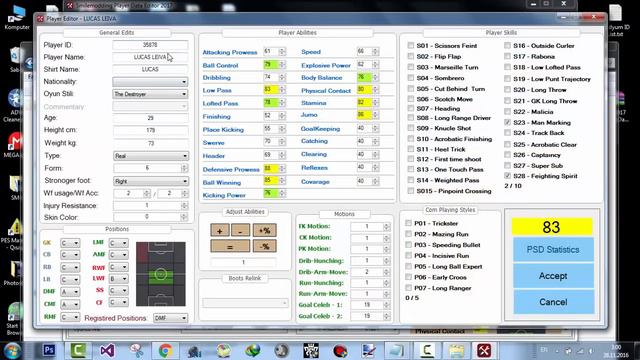Image resolution: width=640 pixels, height=360 pixels.
Task: Cancel the player editing
Action: 553,302
